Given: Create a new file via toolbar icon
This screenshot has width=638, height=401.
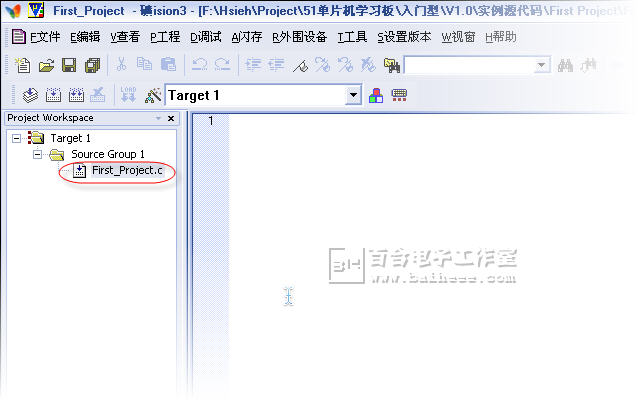Looking at the screenshot, I should tap(22, 65).
